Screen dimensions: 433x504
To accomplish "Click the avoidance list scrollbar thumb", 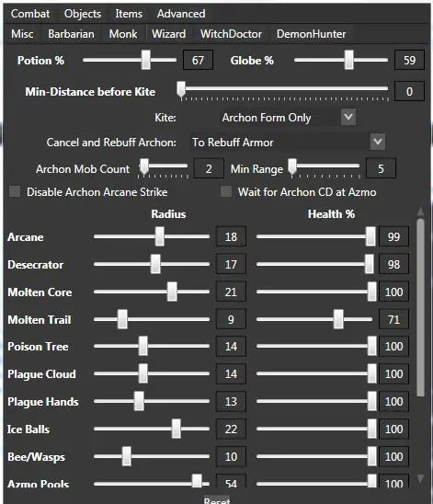I will pos(420,307).
